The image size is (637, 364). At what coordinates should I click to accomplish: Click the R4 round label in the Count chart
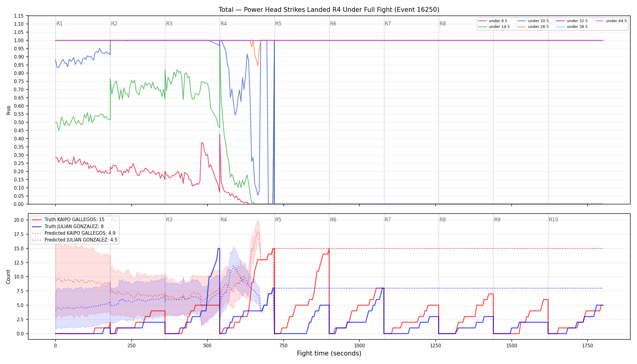[x=224, y=220]
